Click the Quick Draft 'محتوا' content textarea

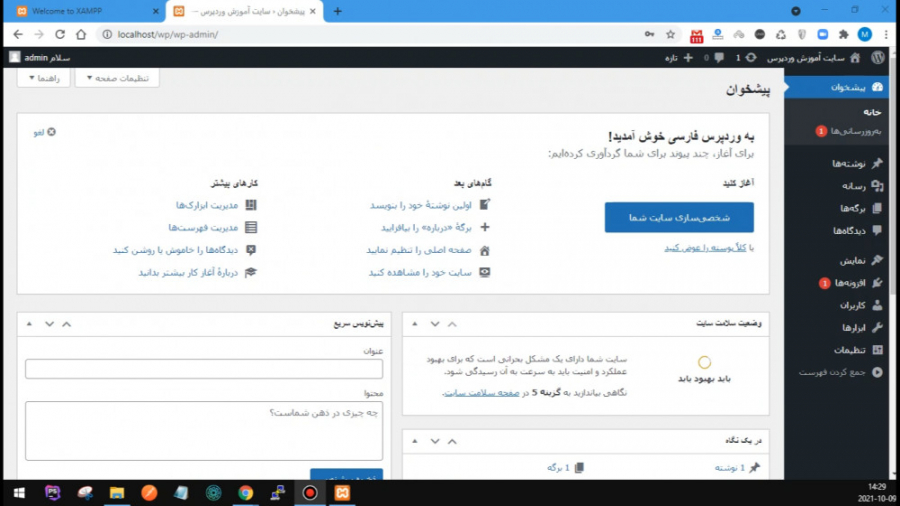pyautogui.click(x=204, y=431)
